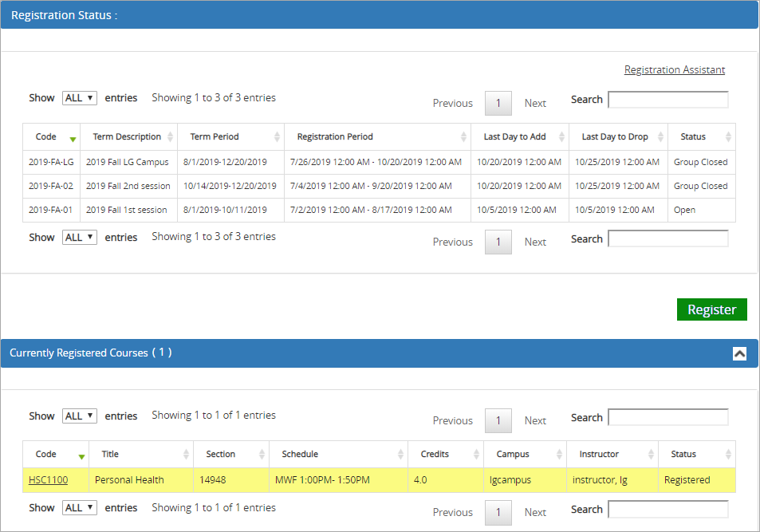Viewport: 760px width, 532px height.
Task: Go to page 1 above registration table
Action: [498, 103]
